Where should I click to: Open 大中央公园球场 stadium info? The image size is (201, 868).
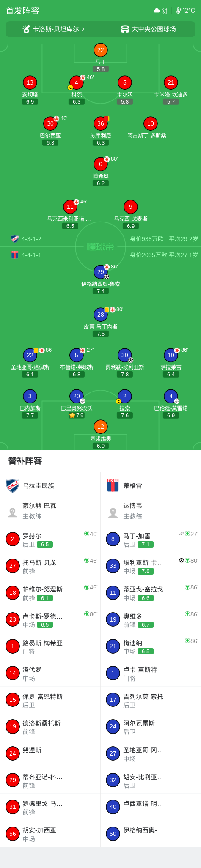point(149,29)
